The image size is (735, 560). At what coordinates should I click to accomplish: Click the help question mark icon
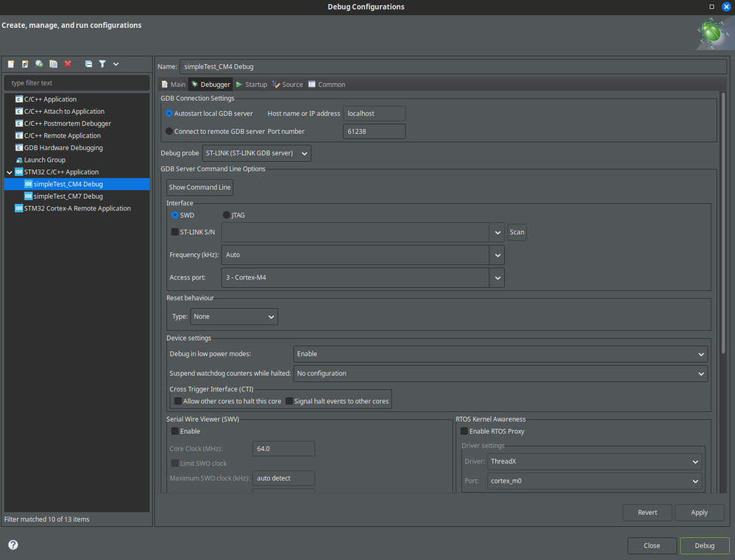[13, 545]
